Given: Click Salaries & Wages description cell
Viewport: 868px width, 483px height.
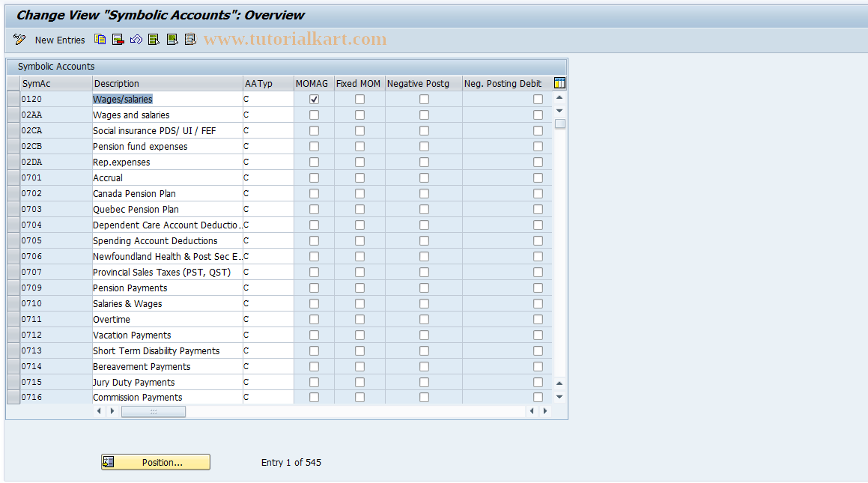Looking at the screenshot, I should [167, 304].
